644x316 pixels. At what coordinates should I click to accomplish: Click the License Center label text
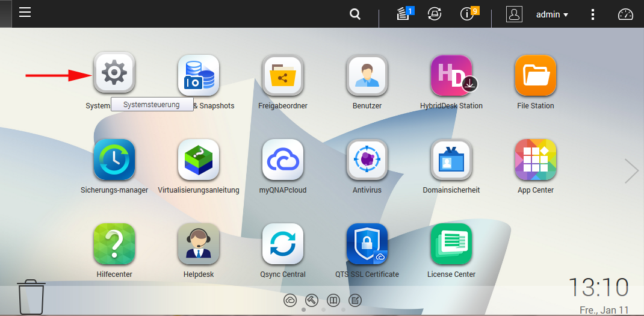click(x=451, y=274)
